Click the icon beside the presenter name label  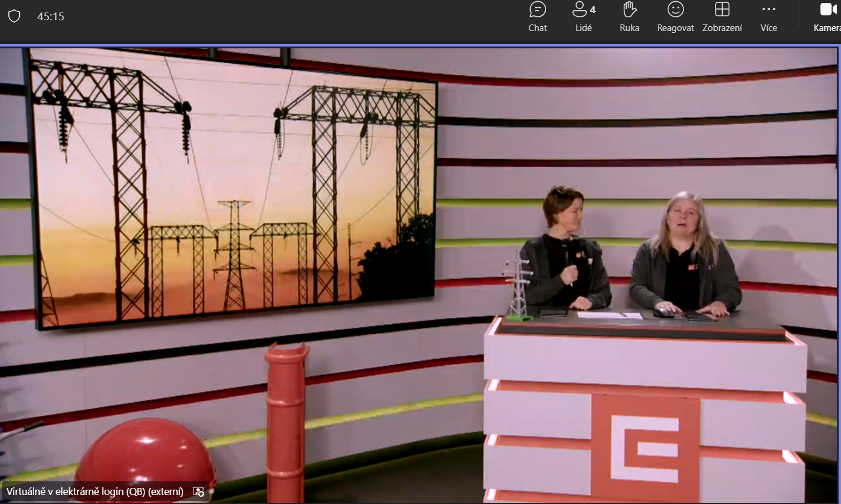tap(199, 491)
